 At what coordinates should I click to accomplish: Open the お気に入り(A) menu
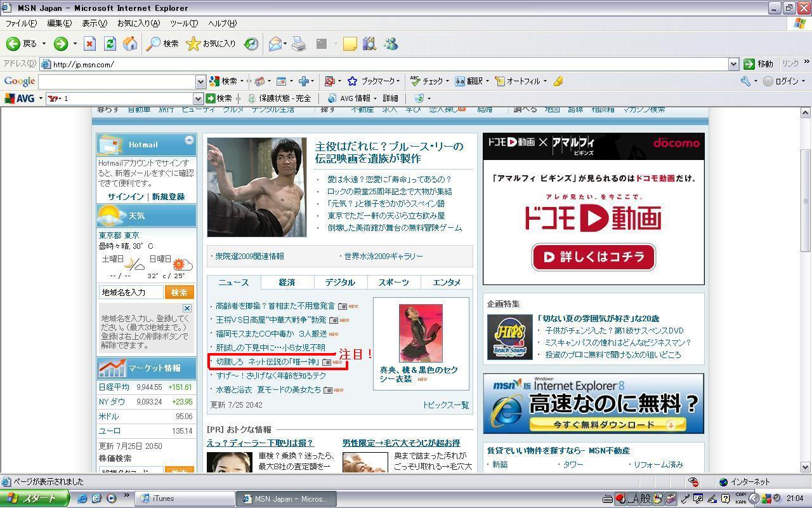point(138,23)
